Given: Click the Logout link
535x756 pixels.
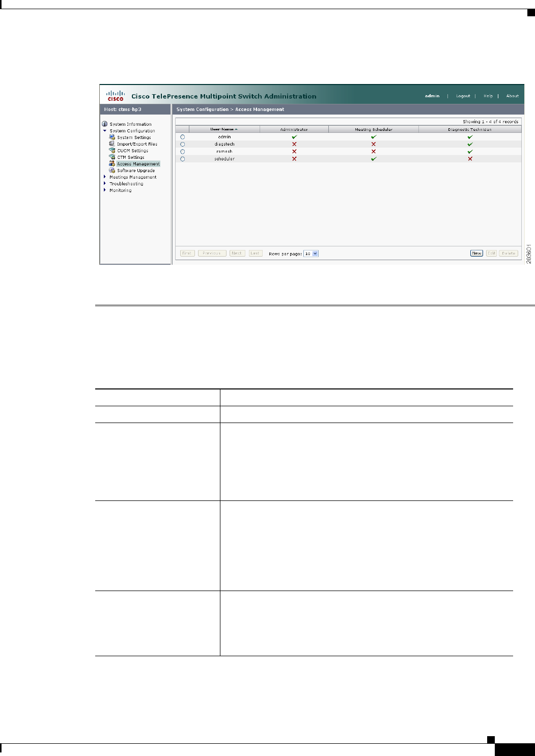Looking at the screenshot, I should pos(463,96).
